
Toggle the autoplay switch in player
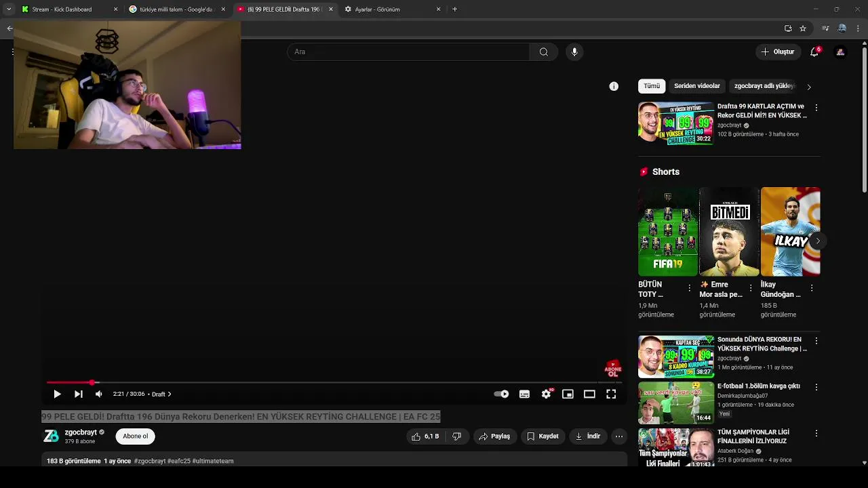[502, 394]
